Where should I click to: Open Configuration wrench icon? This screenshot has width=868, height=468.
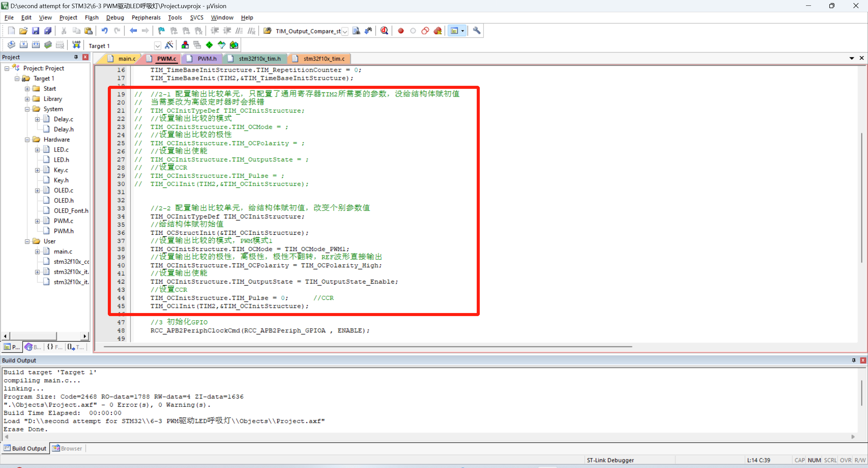point(476,31)
